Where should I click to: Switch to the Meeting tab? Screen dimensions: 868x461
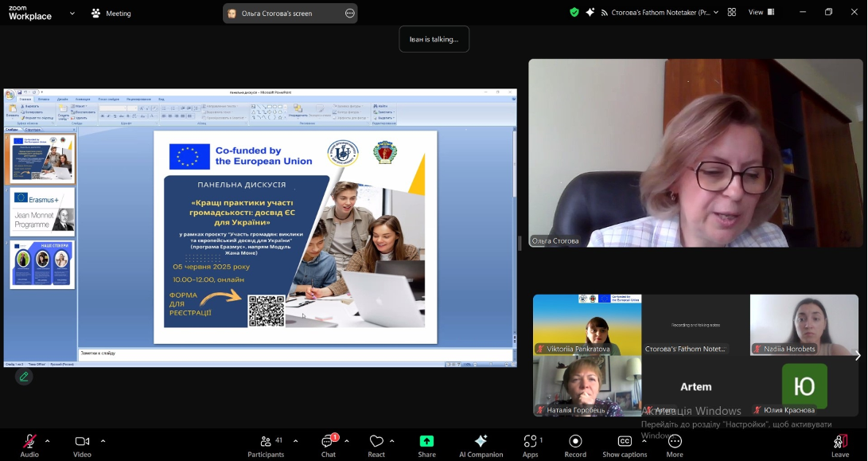[111, 14]
